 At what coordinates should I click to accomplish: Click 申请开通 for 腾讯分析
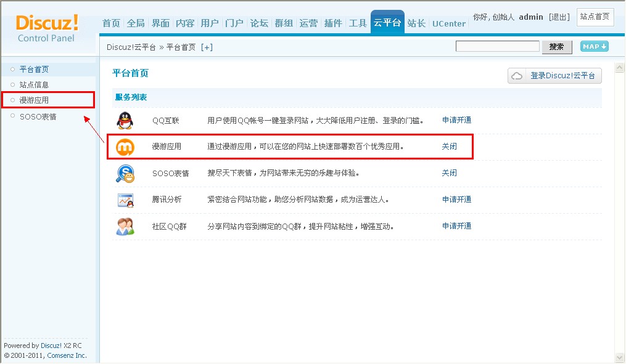point(457,200)
